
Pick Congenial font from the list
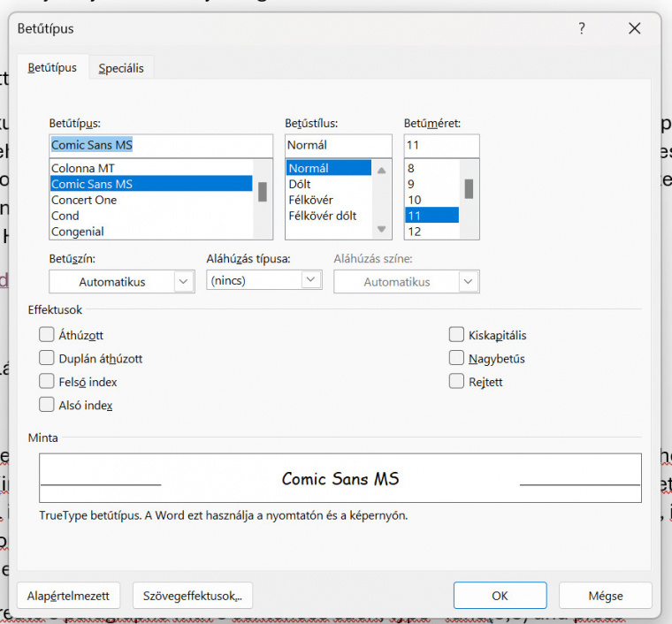[151, 232]
